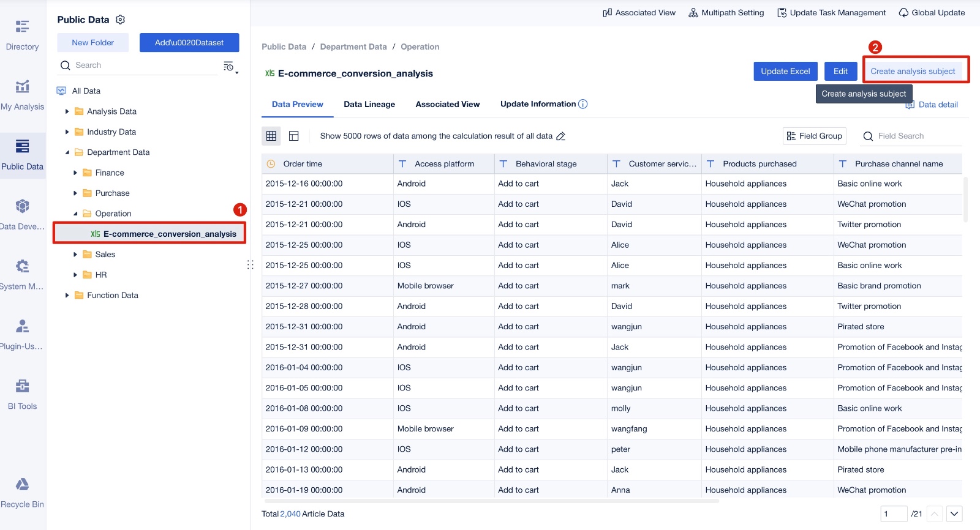Expand the Industry Data folder
Screen dimensions: 980x530
click(67, 132)
